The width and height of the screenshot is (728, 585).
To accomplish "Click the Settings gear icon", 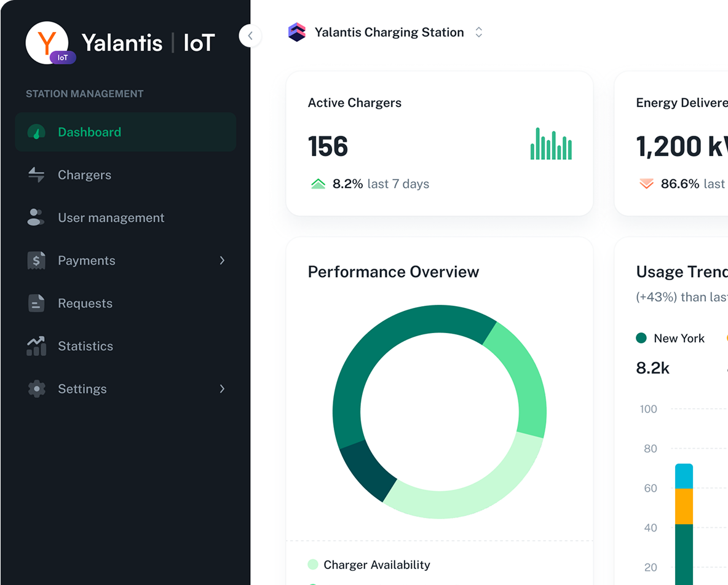I will (36, 389).
